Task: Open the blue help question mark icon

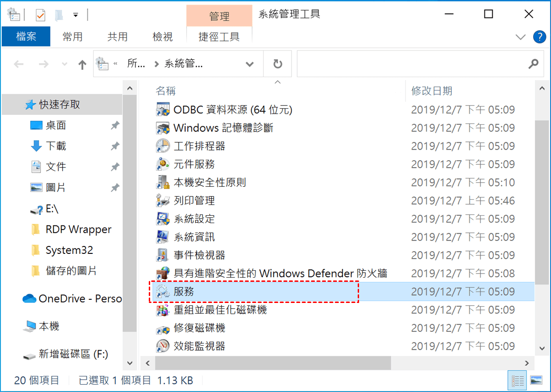Action: (539, 37)
